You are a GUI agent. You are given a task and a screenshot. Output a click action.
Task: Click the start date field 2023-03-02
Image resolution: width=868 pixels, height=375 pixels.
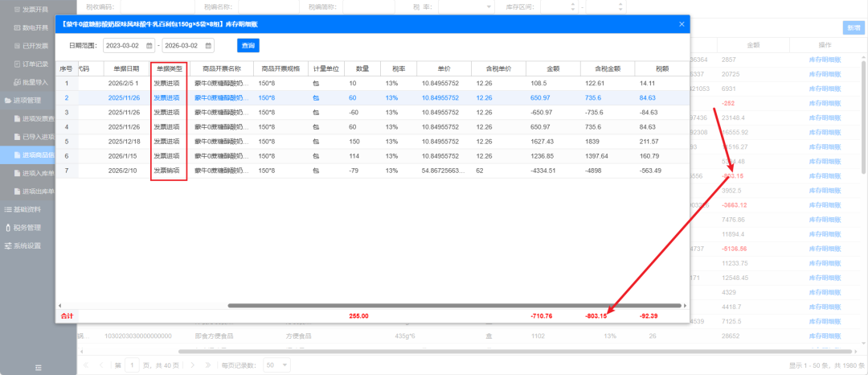[129, 45]
